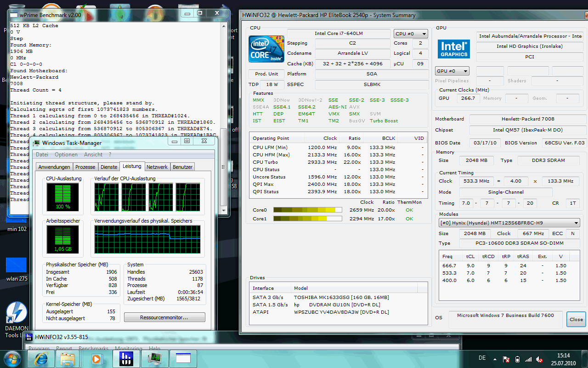Check battery status tray icon
588x368 pixels.
[x=517, y=359]
